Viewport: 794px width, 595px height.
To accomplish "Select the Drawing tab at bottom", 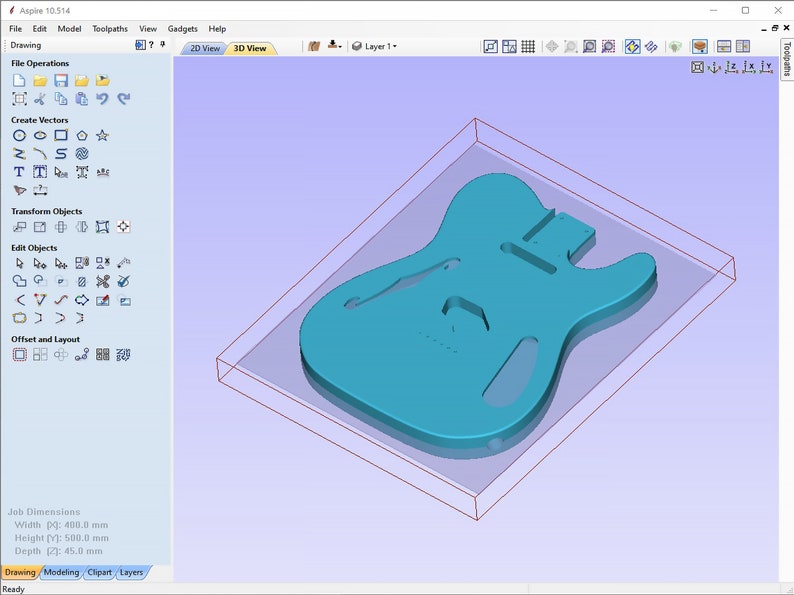I will click(20, 572).
